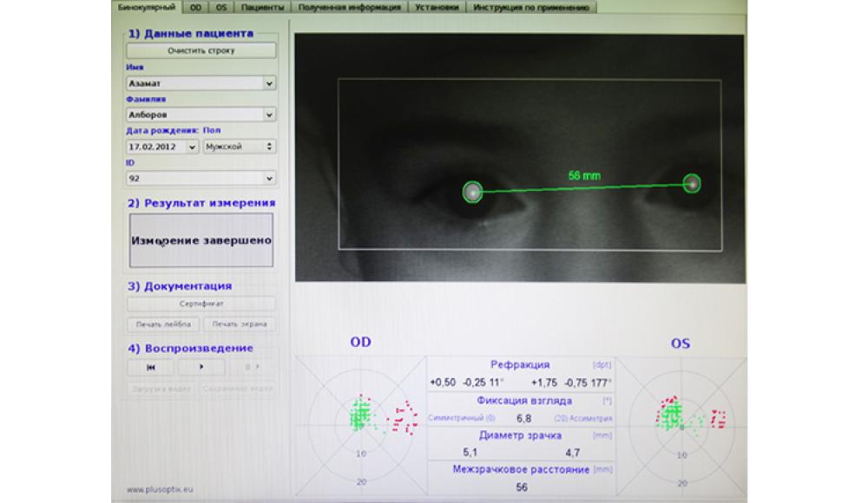Click the Фамилия field with Алборов

[x=194, y=114]
